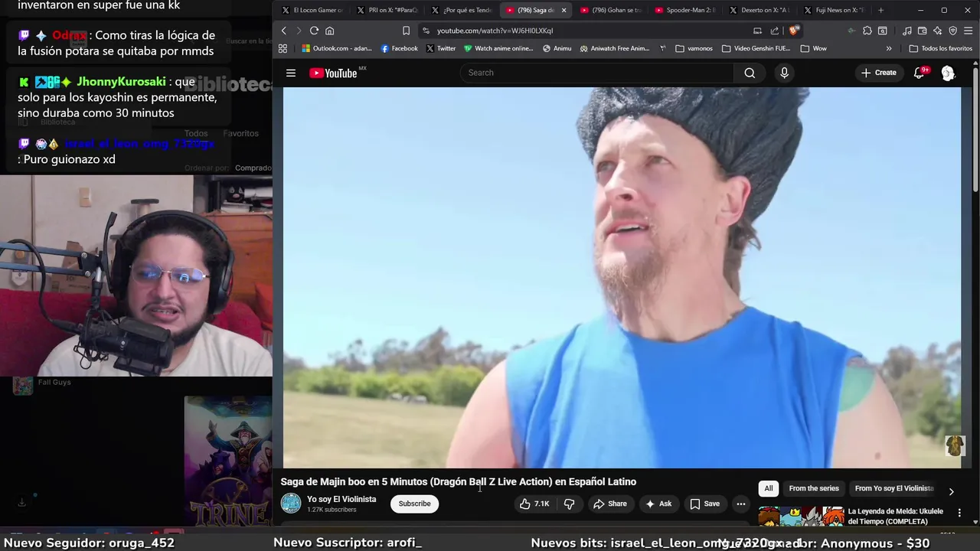Open the YouTube hamburger guide menu
The height and width of the screenshot is (551, 980).
pyautogui.click(x=291, y=73)
